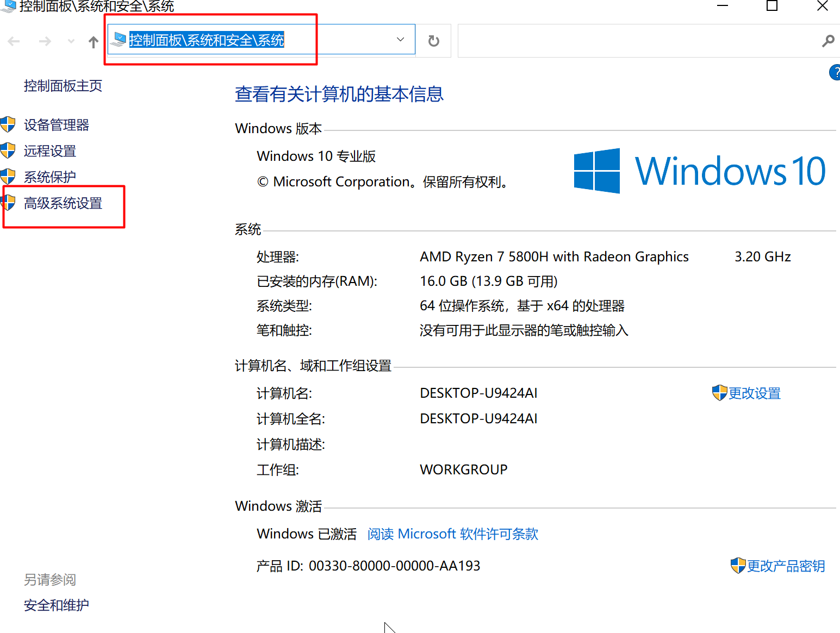Click inside the search input box
The height and width of the screenshot is (633, 840).
pyautogui.click(x=636, y=41)
